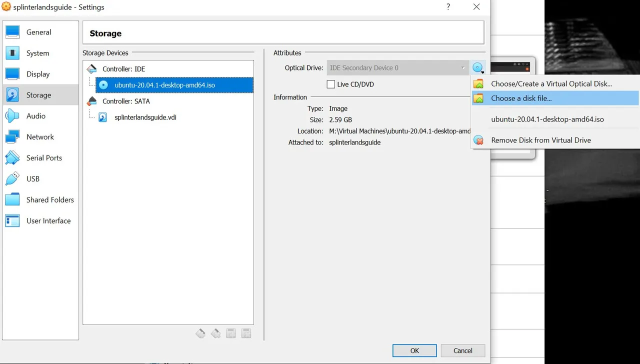Screen dimensions: 640x364
Task: Click the SATA controller icon
Action: click(91, 101)
